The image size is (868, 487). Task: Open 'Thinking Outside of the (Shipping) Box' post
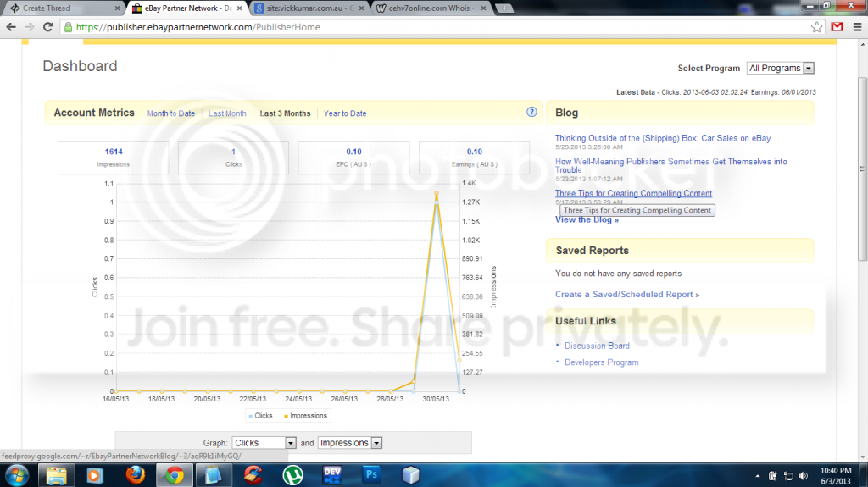pos(663,138)
